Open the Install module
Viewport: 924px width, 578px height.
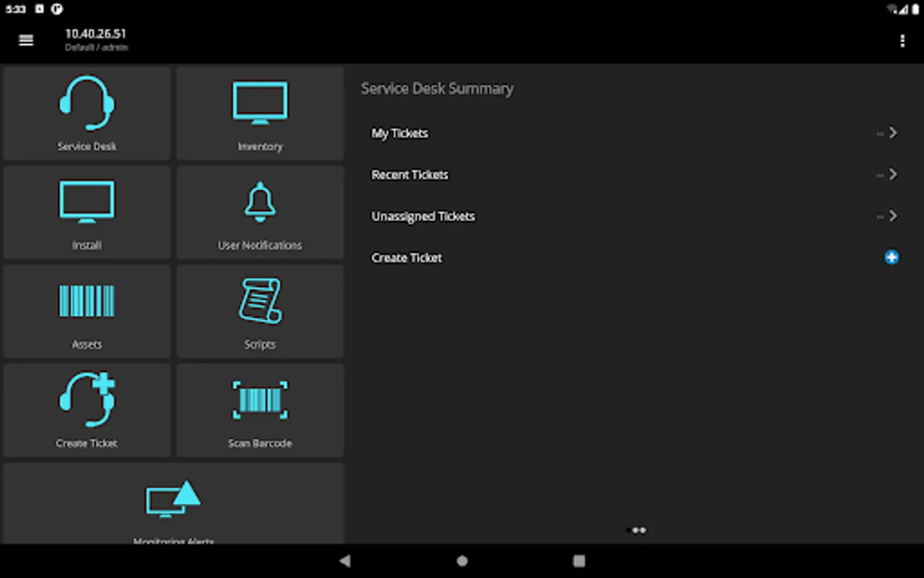pos(87,212)
